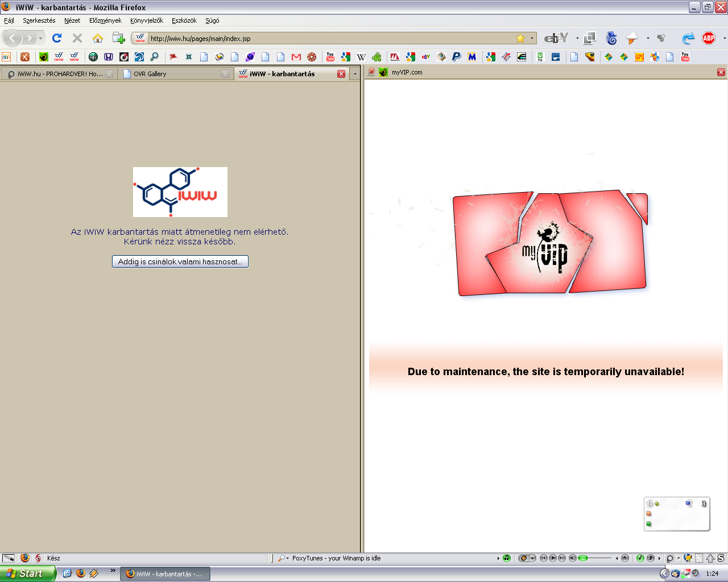Open the UTV bookmark icon

(540, 57)
